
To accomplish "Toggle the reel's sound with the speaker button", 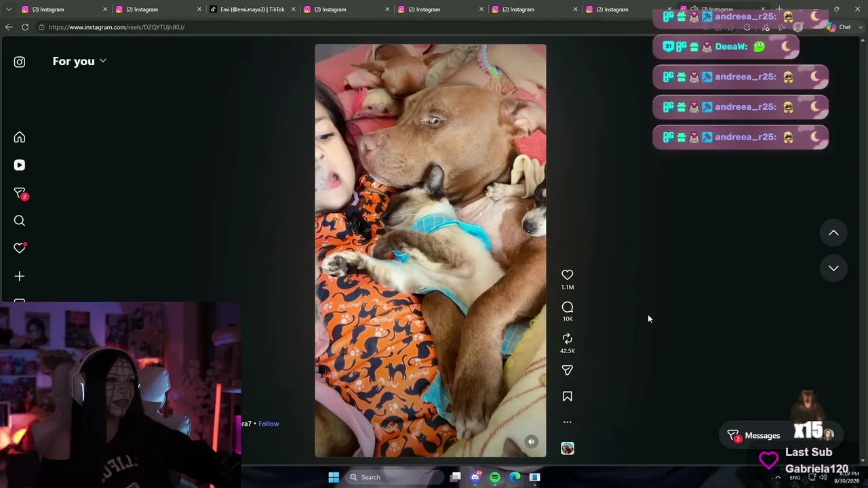I will 532,442.
